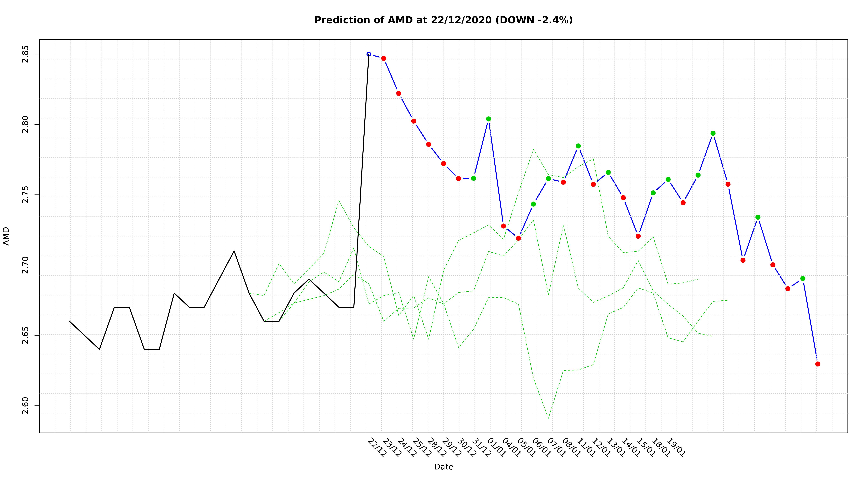The image size is (868, 482).
Task: Click the hollow blue circle at 22/12
Action: click(369, 54)
